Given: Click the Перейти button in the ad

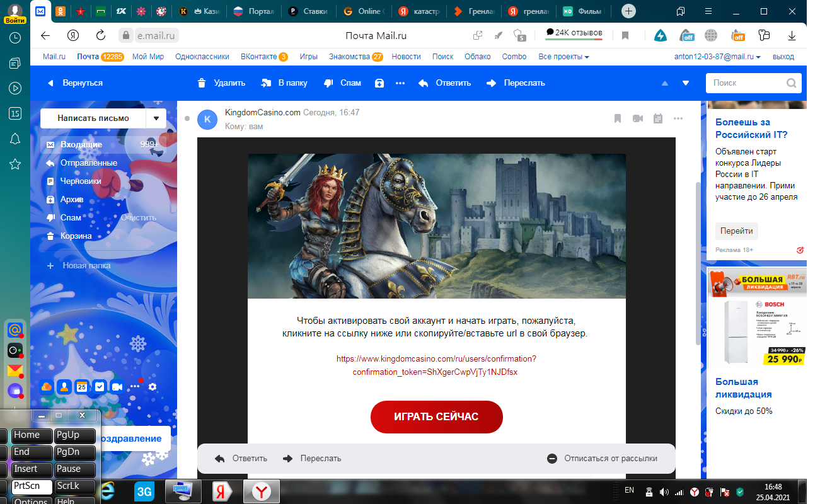Looking at the screenshot, I should pos(737,231).
